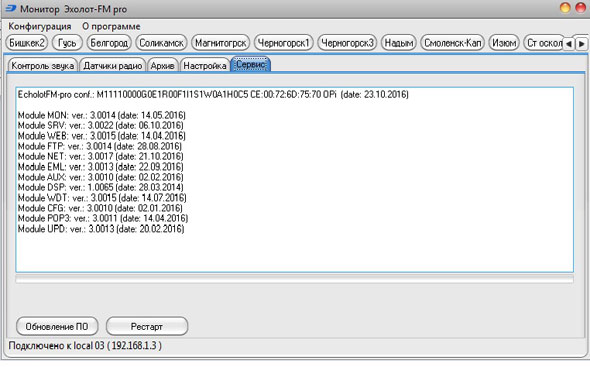Viewport: 590px width, 367px height.
Task: Click the Module UPD version line
Action: click(101, 228)
